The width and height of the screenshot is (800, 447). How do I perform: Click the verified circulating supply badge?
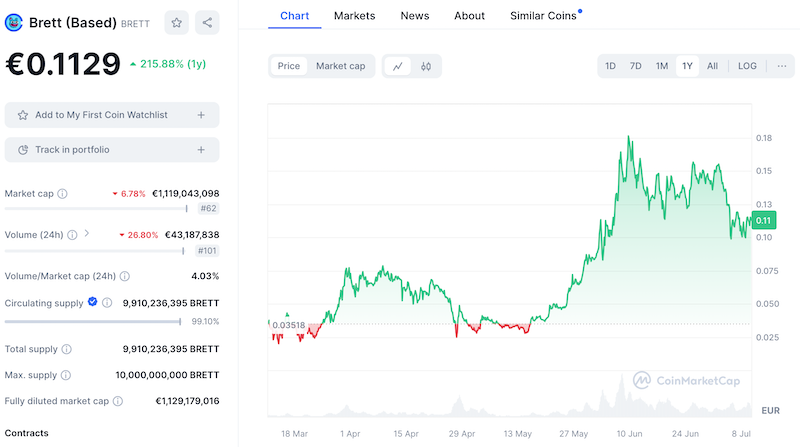click(x=92, y=302)
